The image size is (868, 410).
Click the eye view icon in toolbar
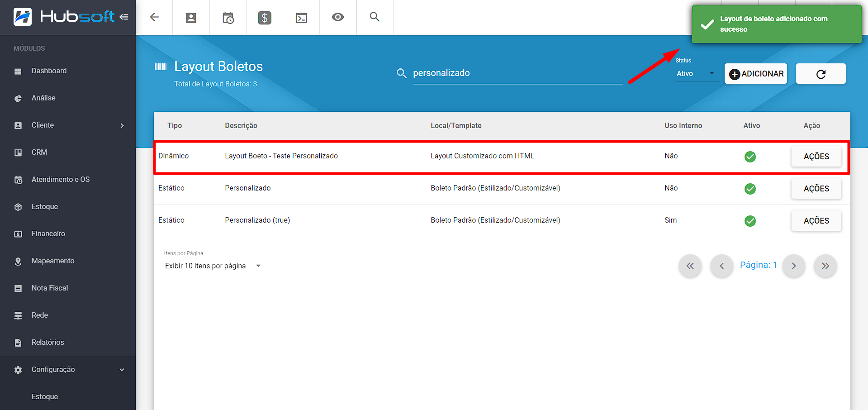tap(338, 17)
